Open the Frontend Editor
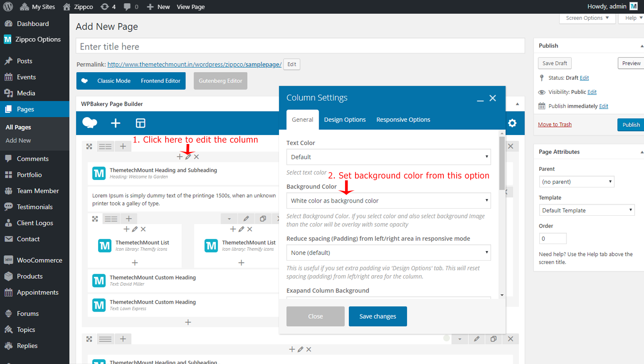 (161, 81)
